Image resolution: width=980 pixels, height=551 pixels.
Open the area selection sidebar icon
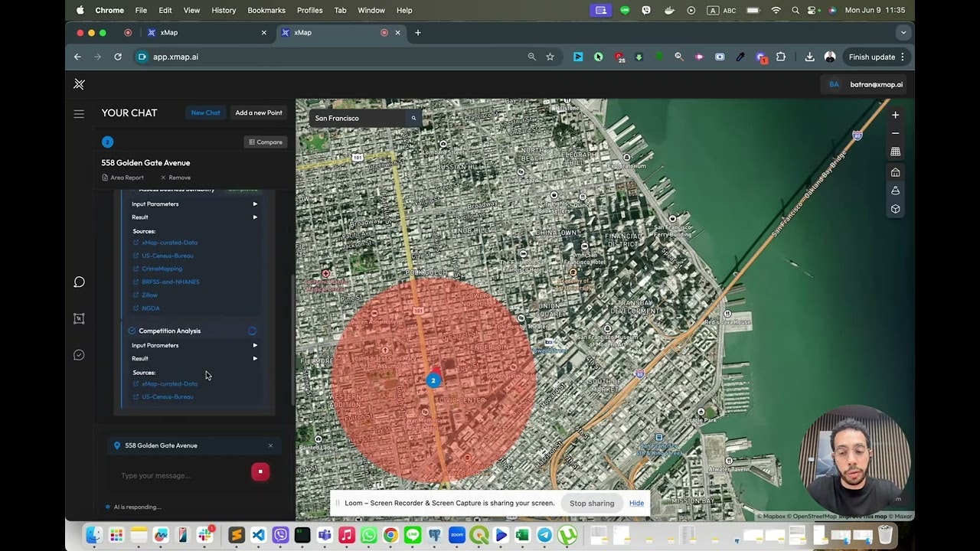[79, 318]
